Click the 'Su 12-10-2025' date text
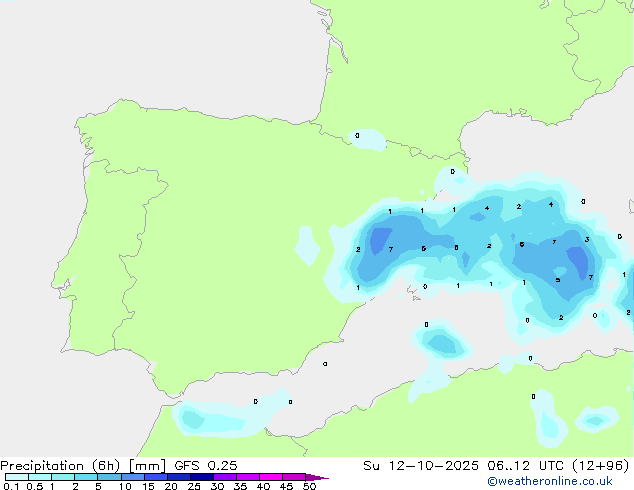Image resolution: width=634 pixels, height=490 pixels. click(421, 466)
